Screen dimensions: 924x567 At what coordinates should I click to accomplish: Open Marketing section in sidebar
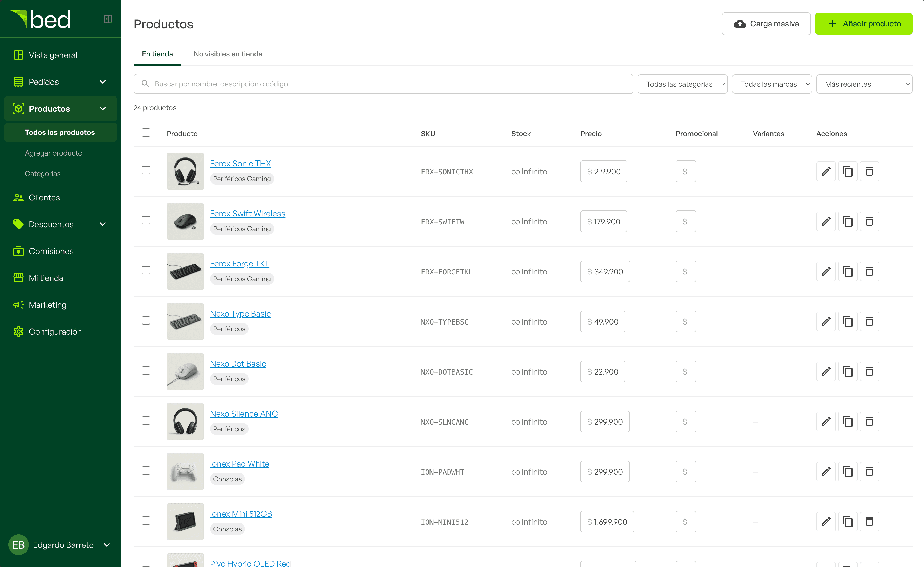click(x=60, y=305)
